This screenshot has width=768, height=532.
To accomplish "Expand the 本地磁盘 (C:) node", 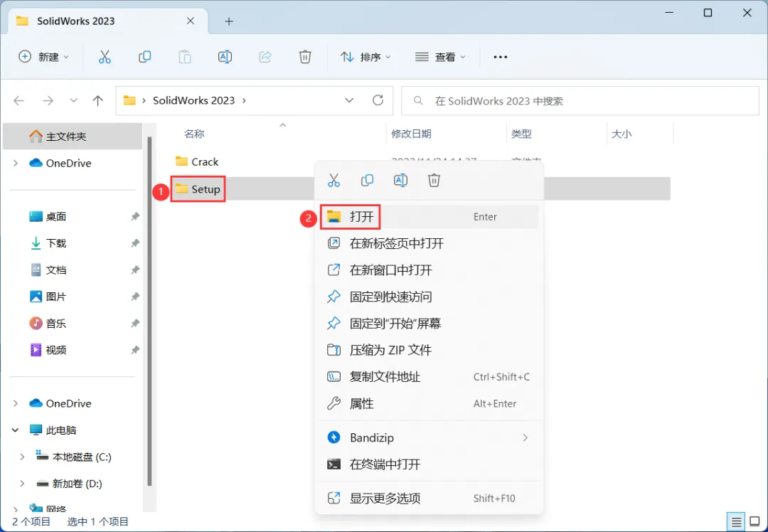I will click(x=22, y=457).
